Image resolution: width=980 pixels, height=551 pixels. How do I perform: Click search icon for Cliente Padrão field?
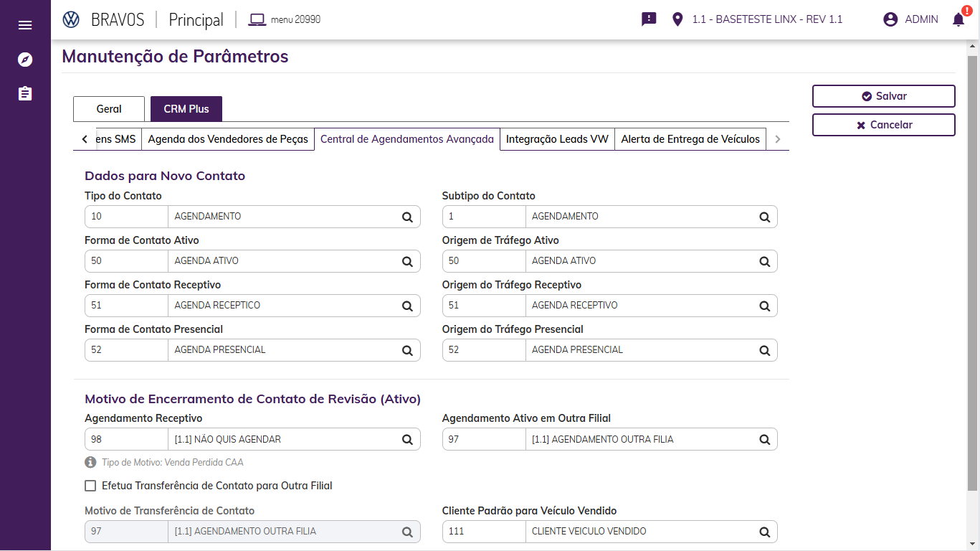click(764, 532)
